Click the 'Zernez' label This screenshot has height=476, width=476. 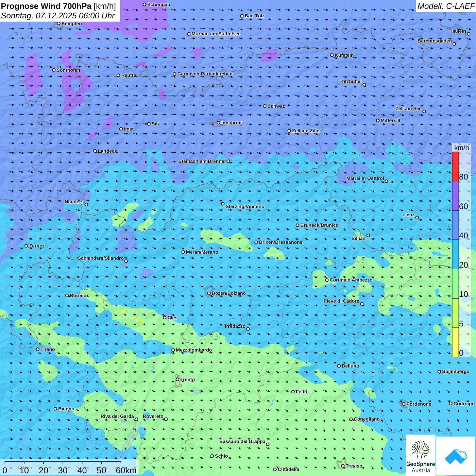(x=37, y=246)
